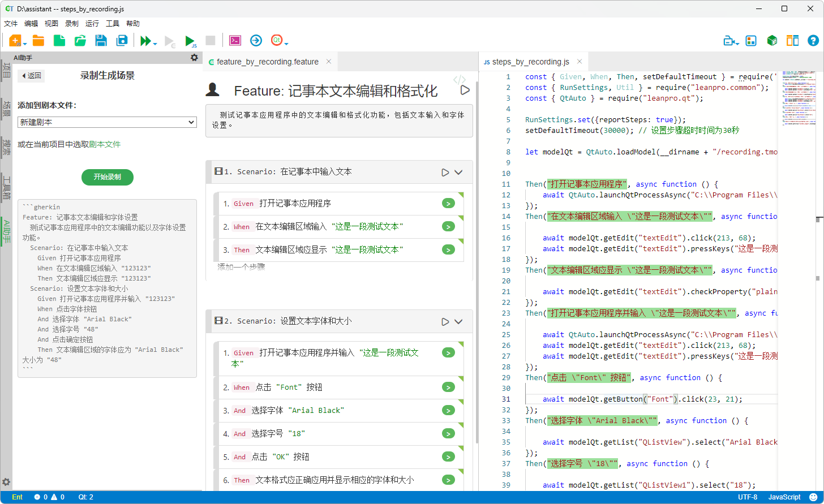Image resolution: width=824 pixels, height=504 pixels.
Task: Select the 搜索 sidebar tab
Action: click(6, 147)
